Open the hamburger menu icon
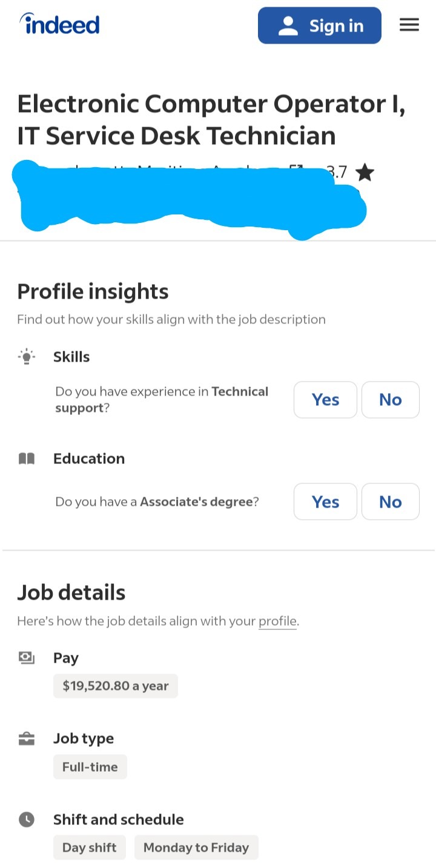The width and height of the screenshot is (436, 868). 409,25
